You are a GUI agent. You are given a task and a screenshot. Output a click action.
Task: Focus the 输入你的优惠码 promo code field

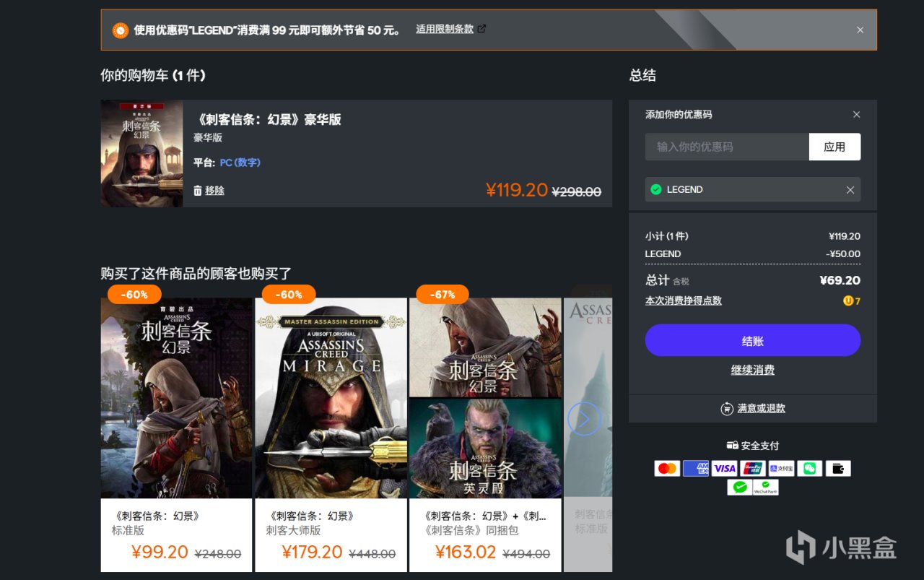point(727,147)
